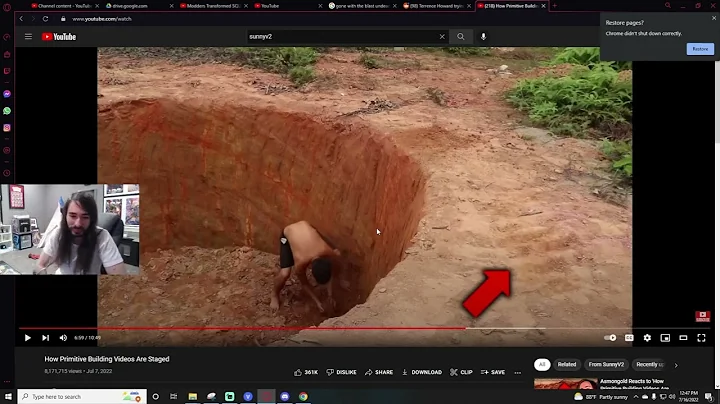Search with your voice microphone

[484, 37]
